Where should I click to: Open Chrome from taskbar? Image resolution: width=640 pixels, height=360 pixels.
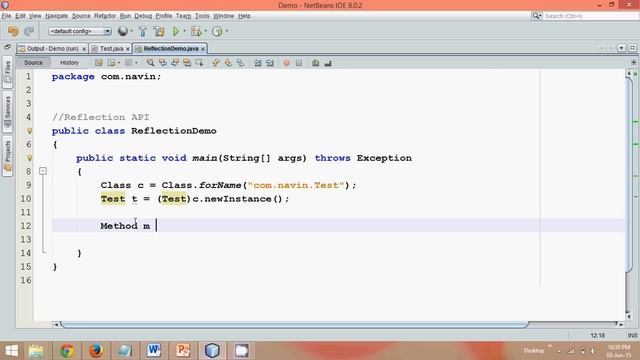pos(67,351)
